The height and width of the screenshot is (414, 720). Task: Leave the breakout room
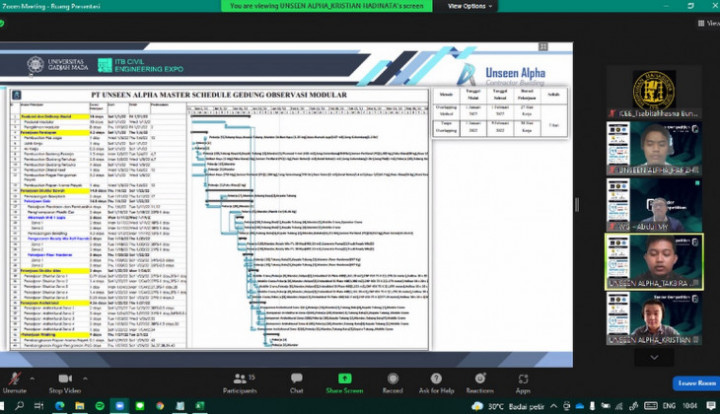pyautogui.click(x=694, y=383)
